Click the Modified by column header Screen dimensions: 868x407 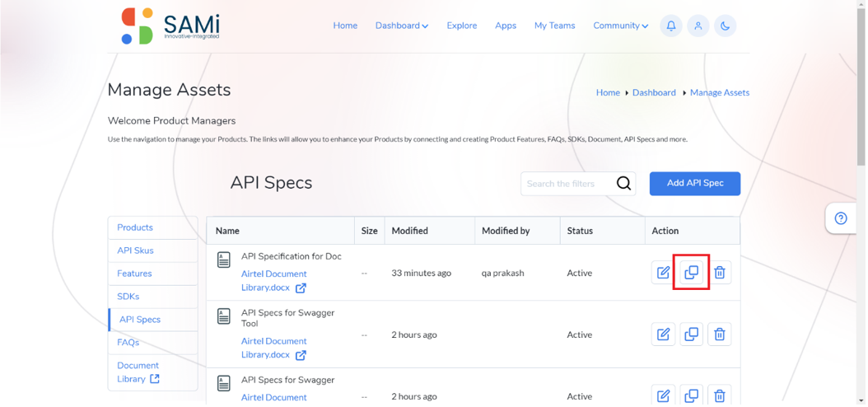click(x=518, y=231)
